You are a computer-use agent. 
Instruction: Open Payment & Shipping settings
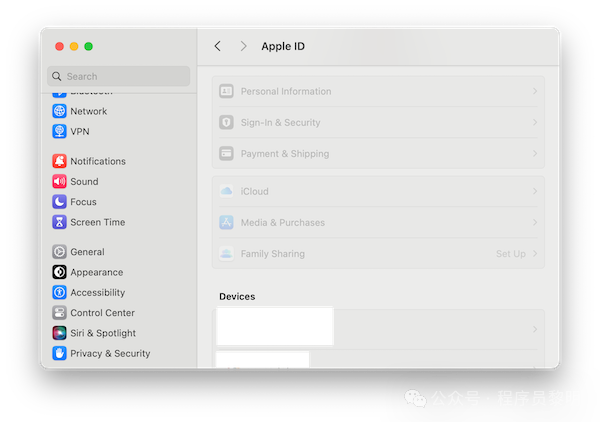pos(378,153)
